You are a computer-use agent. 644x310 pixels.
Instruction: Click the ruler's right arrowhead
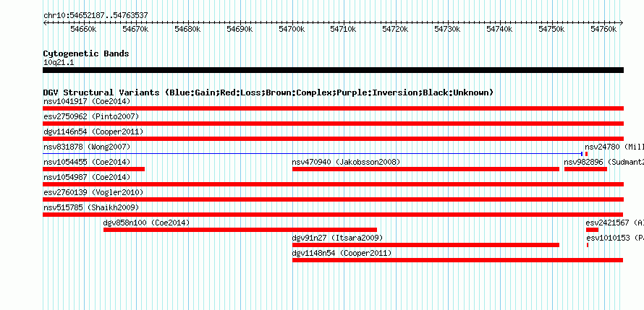coord(622,22)
